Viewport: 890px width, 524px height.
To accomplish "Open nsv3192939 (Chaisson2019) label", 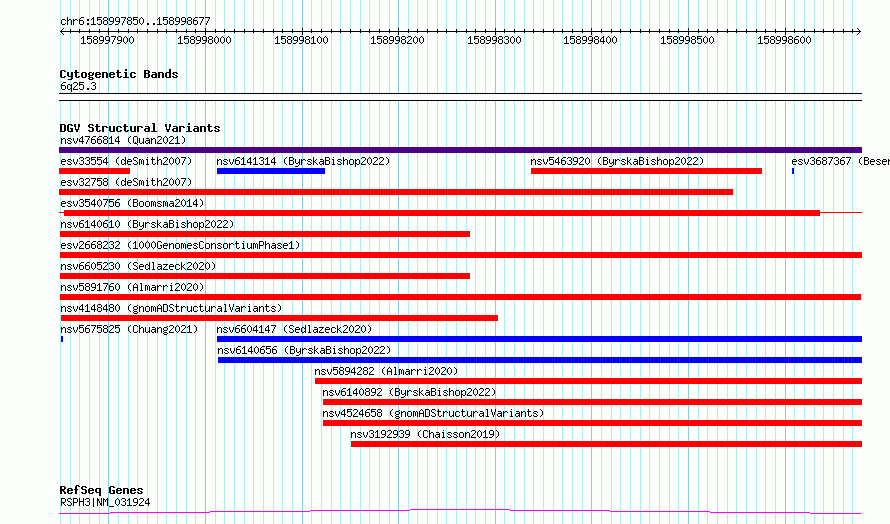I will point(425,434).
